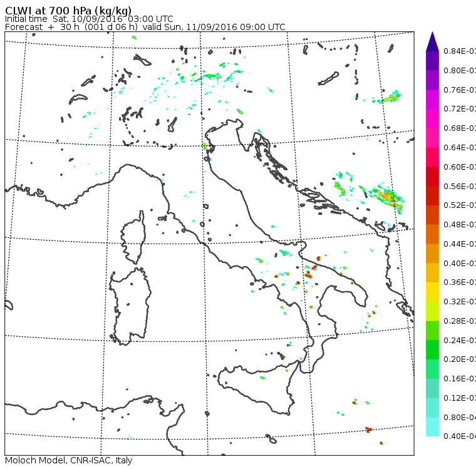Pick the green swatch between 0.20E and 0.24E
The image size is (476, 469).
pyautogui.click(x=432, y=349)
